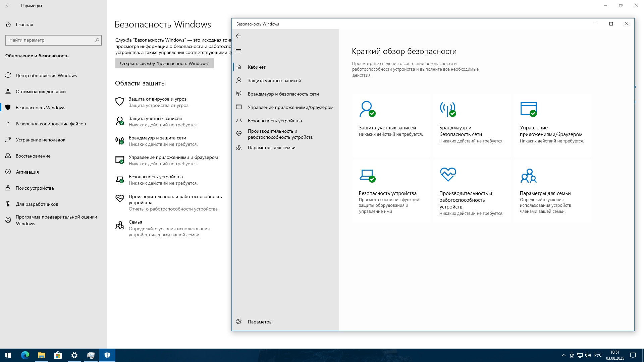
Task: Click the Windows Security shield taskbar icon
Action: pyautogui.click(x=107, y=355)
